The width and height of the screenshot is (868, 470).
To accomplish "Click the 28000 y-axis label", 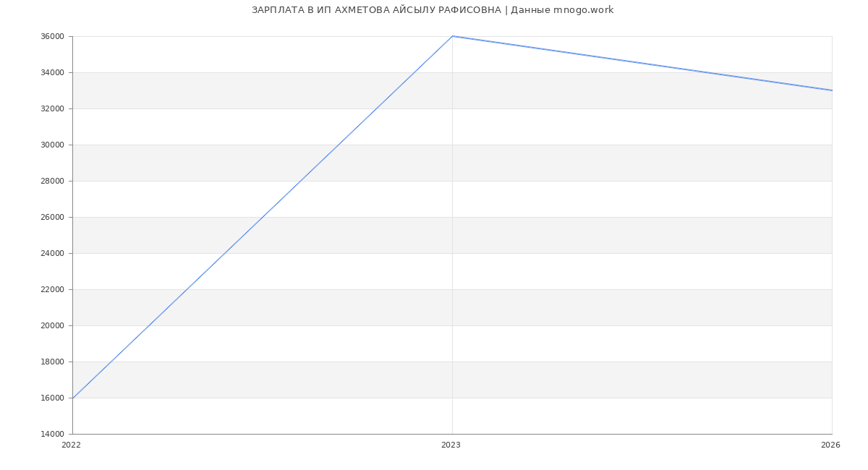I will click(x=52, y=181).
